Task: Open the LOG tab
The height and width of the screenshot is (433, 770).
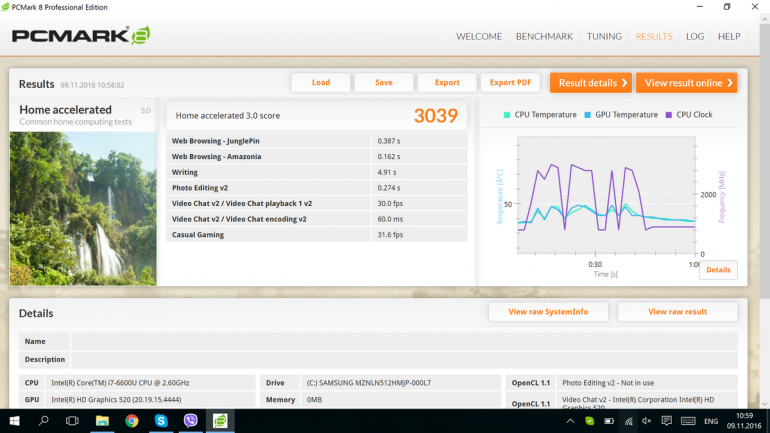Action: [x=695, y=36]
